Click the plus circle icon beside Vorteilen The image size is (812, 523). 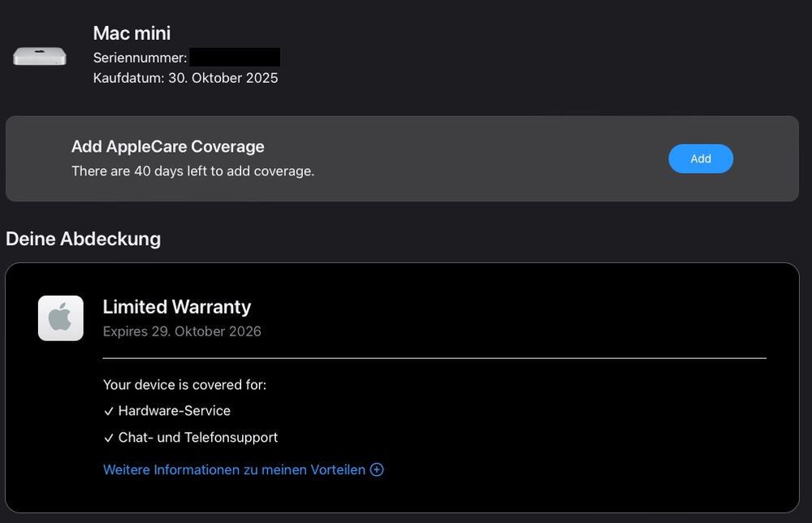coord(377,469)
